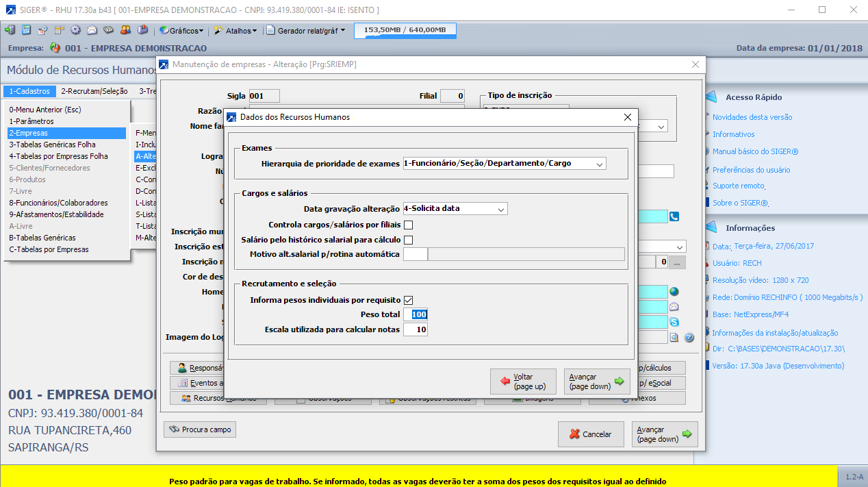Click the pie chart box toolbar icon
868x487 pixels.
142,30
